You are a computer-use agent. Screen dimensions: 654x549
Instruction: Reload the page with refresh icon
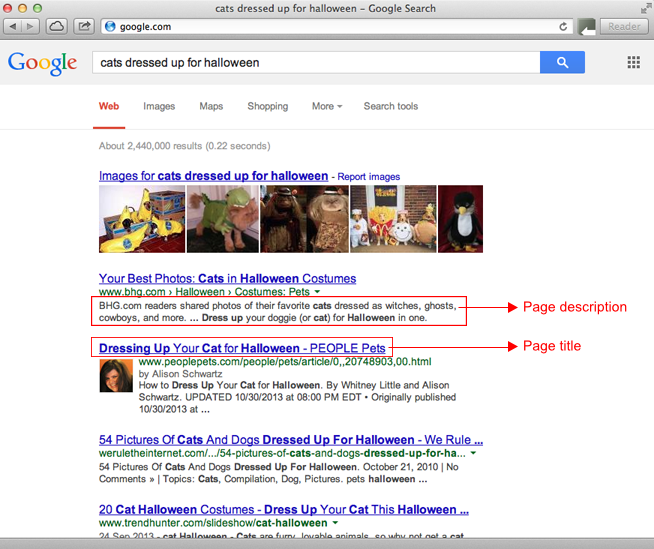point(563,27)
